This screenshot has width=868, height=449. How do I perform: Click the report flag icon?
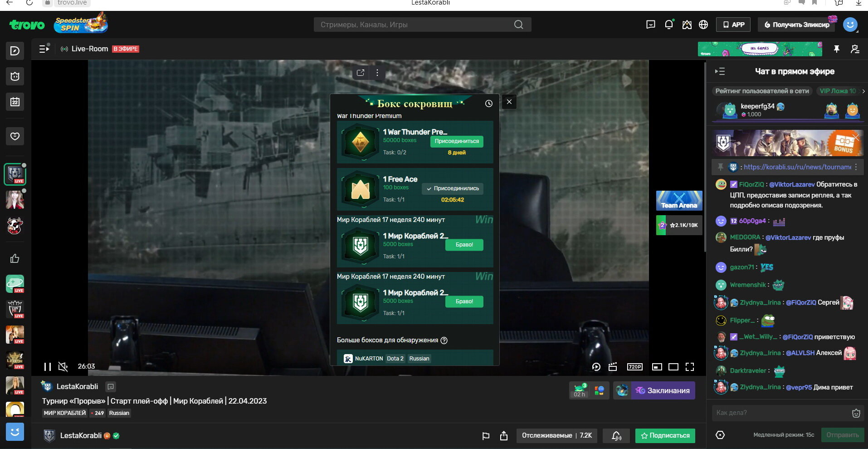tap(486, 436)
